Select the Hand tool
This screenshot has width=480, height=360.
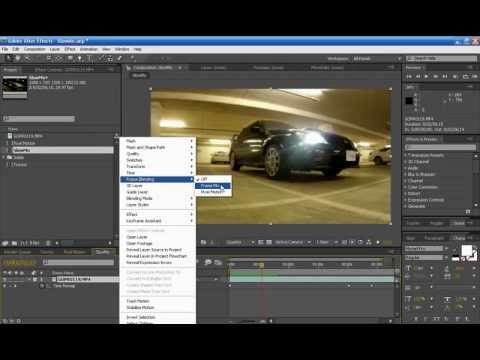[x=18, y=59]
